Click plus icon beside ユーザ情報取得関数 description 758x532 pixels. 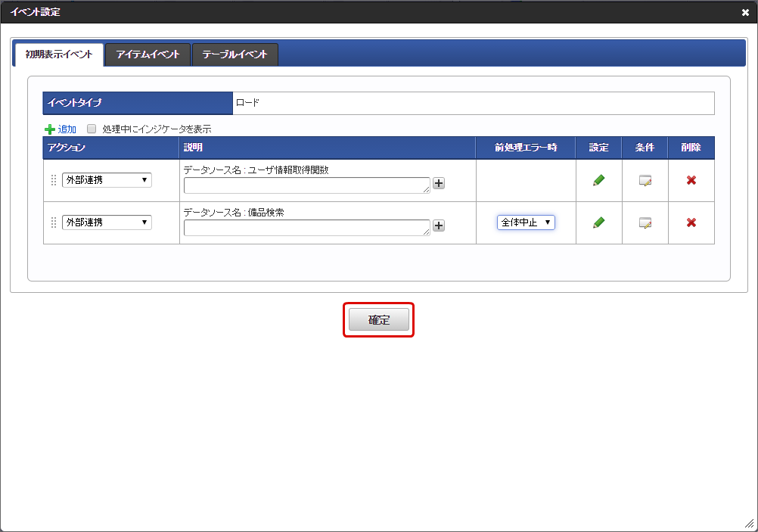tap(439, 183)
